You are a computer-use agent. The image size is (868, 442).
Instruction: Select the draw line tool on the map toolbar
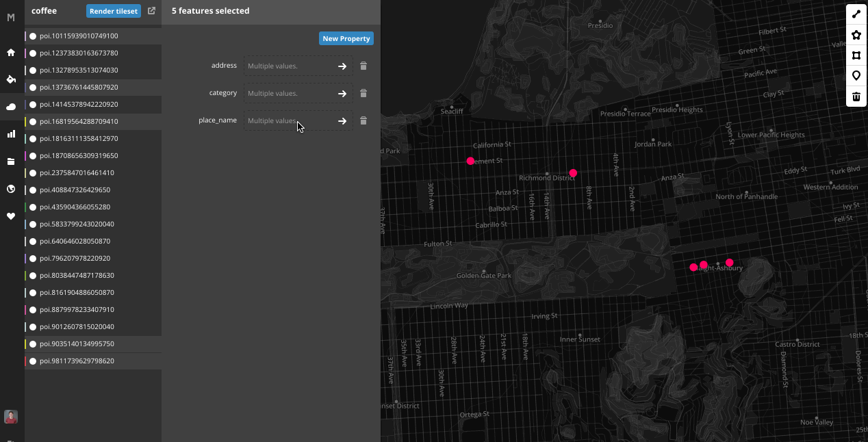point(856,14)
